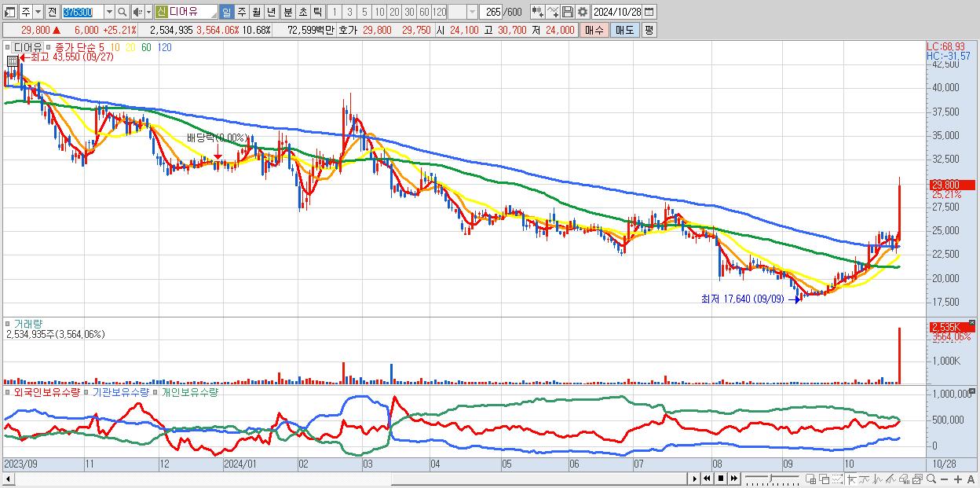This screenshot has width=980, height=488.
Task: Click the scrollbar right arrow
Action: coord(695,479)
